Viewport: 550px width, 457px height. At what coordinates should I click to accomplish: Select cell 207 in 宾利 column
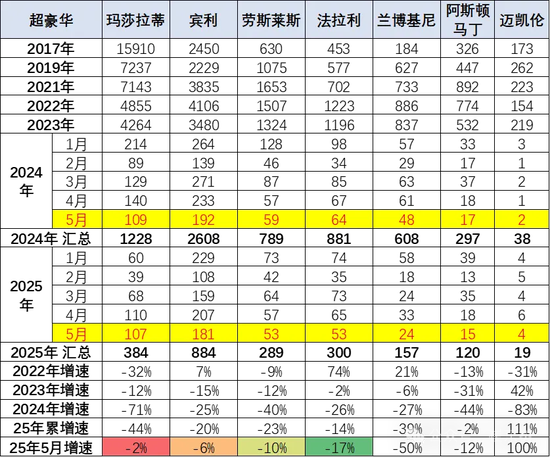click(x=203, y=315)
